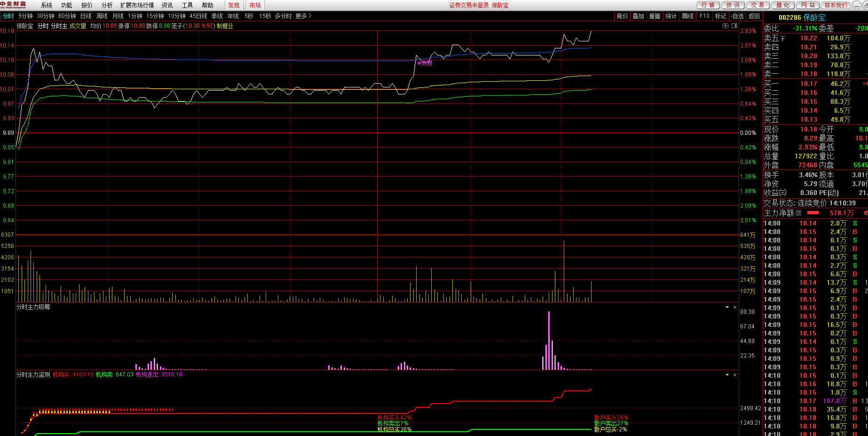Select the 10分钟 period tab
The height and width of the screenshot is (436, 868).
[x=177, y=16]
